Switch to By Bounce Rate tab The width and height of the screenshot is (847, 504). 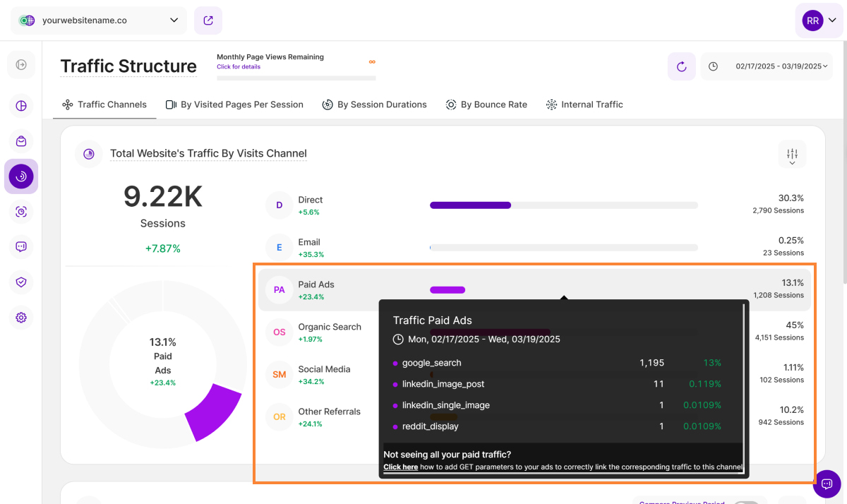[x=486, y=104]
